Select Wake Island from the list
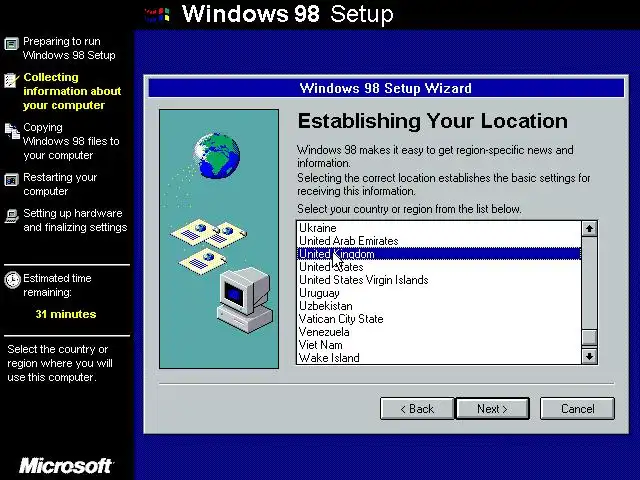Image resolution: width=640 pixels, height=480 pixels. pyautogui.click(x=439, y=358)
